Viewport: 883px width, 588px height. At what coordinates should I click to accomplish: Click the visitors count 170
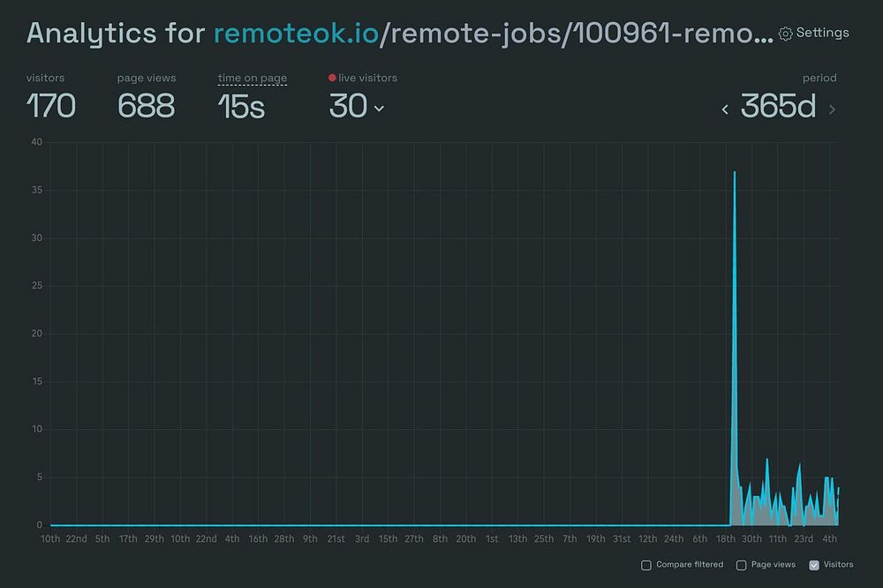pyautogui.click(x=50, y=106)
